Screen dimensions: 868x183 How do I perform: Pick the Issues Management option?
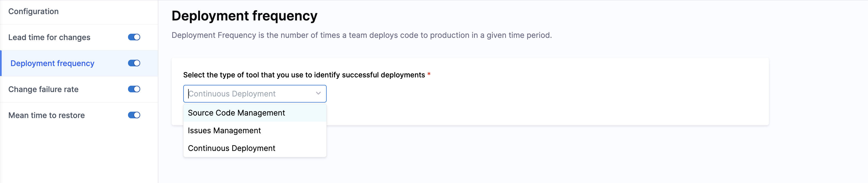224,131
